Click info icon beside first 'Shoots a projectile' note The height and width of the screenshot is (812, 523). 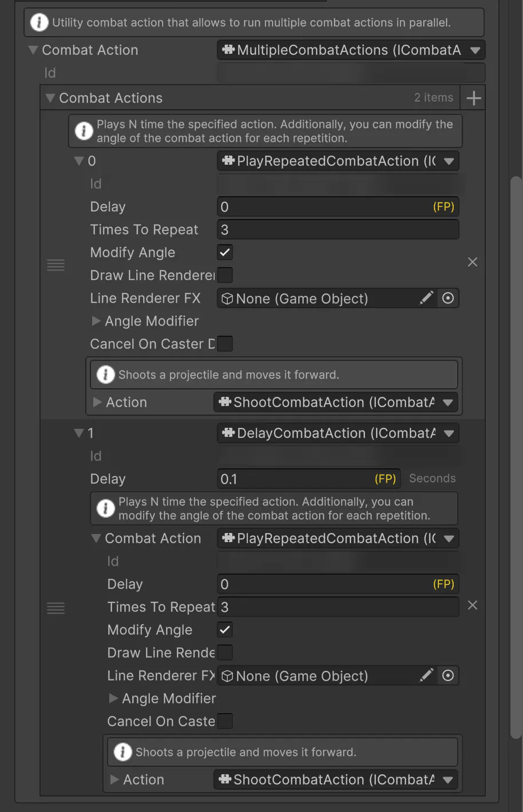105,375
